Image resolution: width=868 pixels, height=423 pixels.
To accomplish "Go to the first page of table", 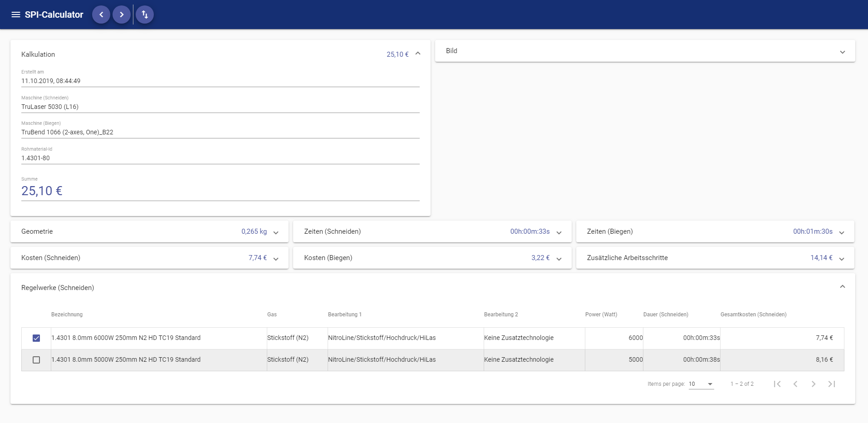I will point(777,384).
